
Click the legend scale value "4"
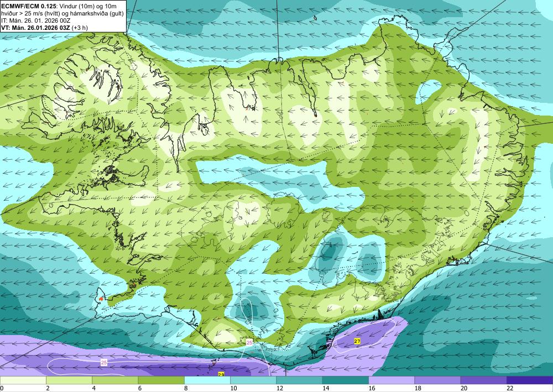pos(94,388)
